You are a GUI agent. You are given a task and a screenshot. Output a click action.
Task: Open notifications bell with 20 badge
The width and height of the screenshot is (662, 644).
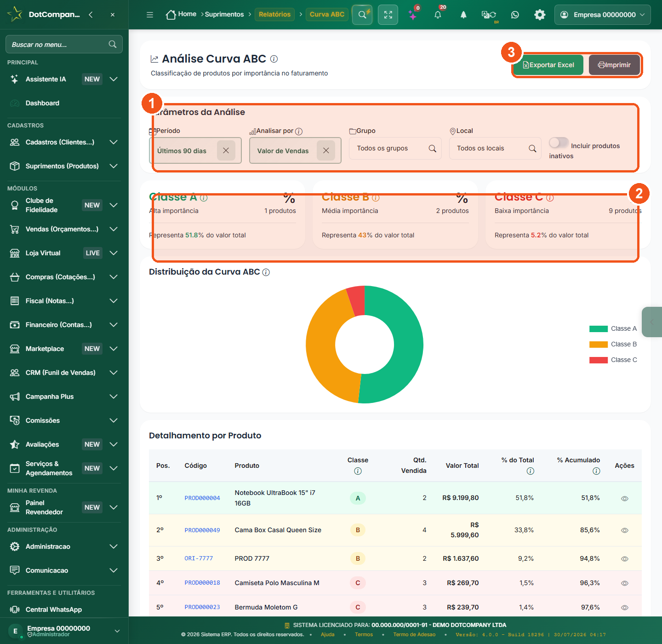pos(438,15)
